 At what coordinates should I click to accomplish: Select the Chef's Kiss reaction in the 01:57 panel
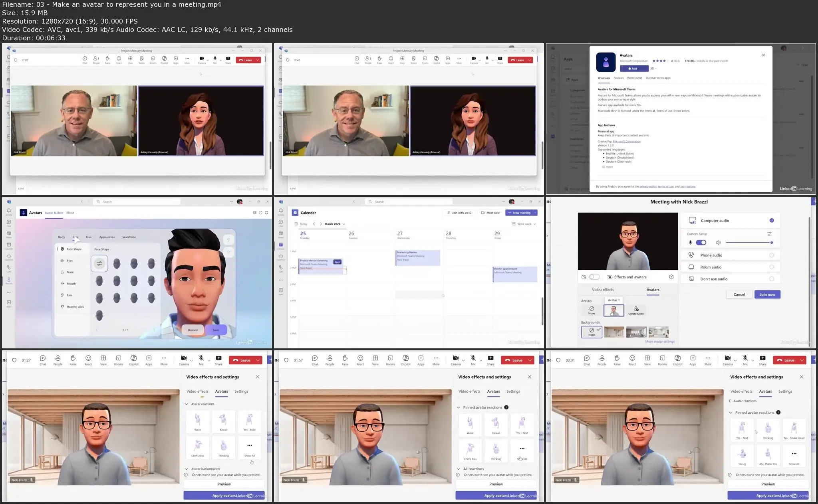470,451
